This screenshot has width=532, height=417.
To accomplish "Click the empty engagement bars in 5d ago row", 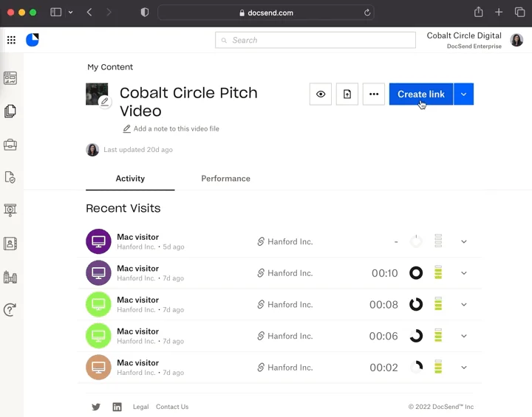I will point(438,241).
